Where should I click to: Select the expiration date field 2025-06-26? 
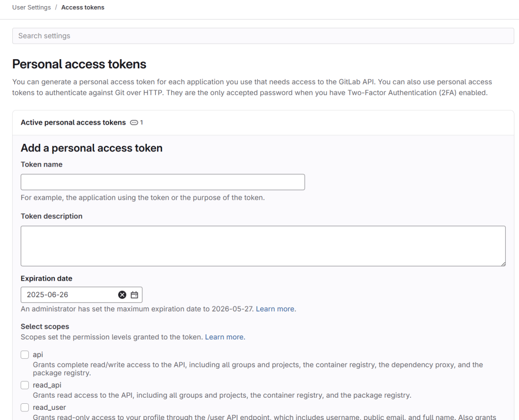pyautogui.click(x=69, y=295)
